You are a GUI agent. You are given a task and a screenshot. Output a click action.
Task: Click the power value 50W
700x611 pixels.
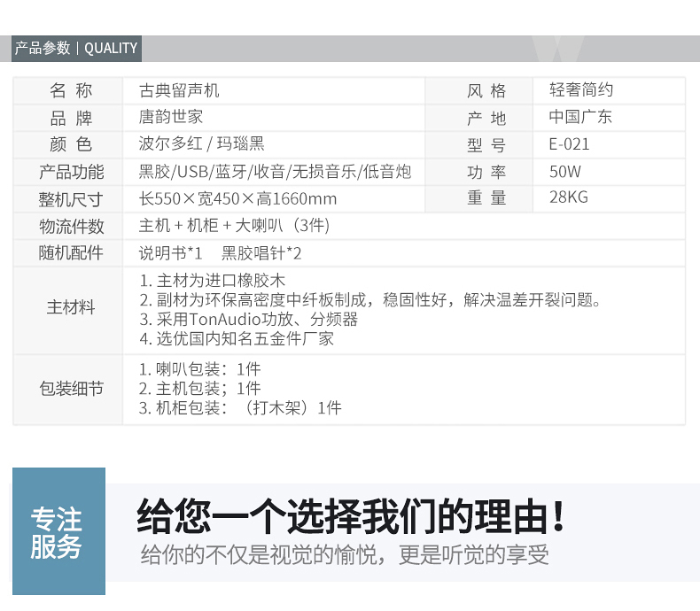click(565, 171)
